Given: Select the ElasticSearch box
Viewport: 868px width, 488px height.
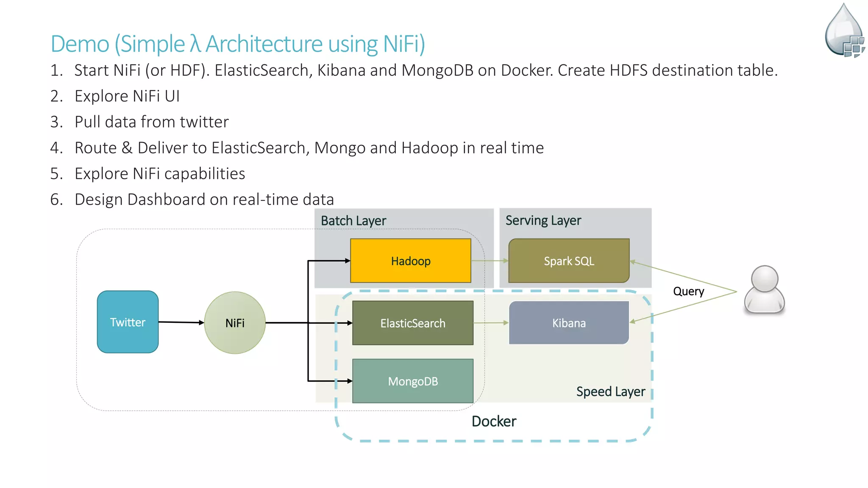Looking at the screenshot, I should click(412, 323).
